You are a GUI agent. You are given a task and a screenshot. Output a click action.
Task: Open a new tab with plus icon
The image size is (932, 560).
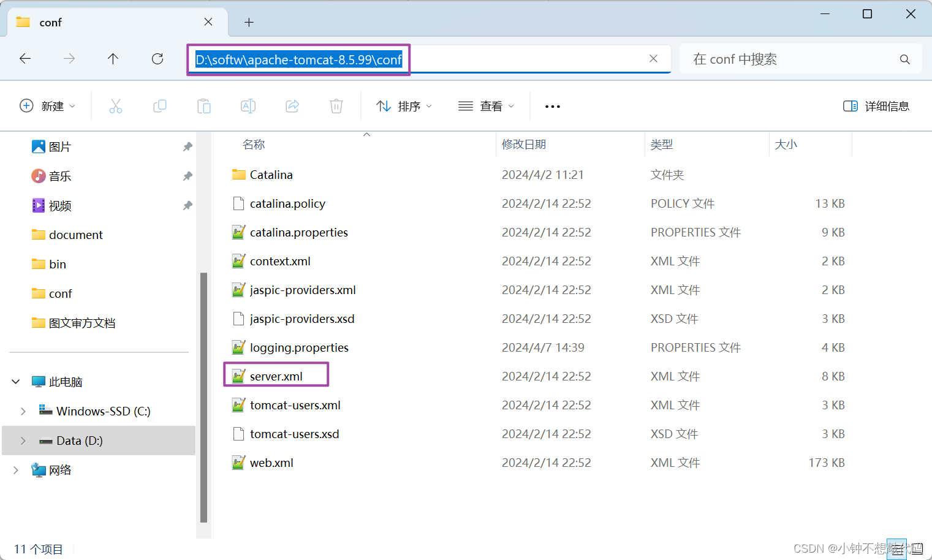coord(249,23)
